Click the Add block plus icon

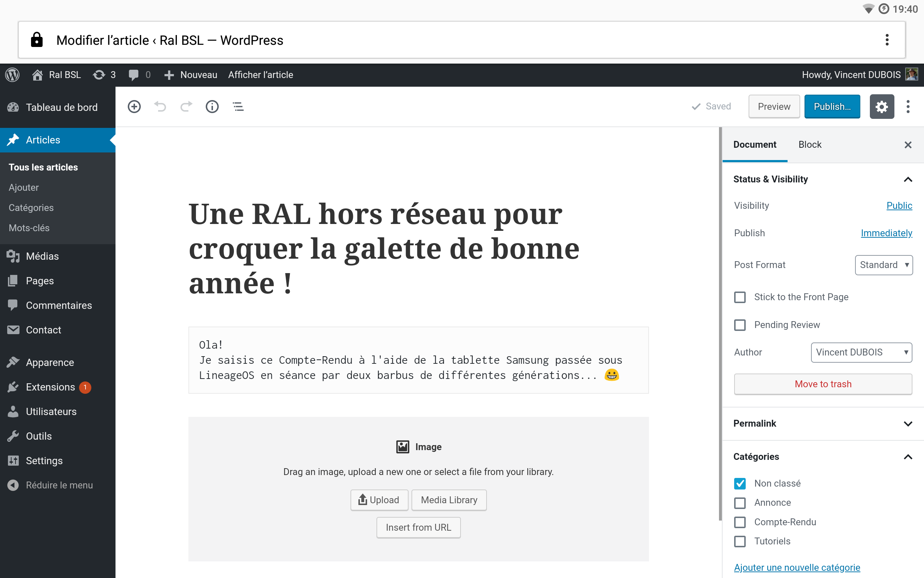[x=134, y=107]
